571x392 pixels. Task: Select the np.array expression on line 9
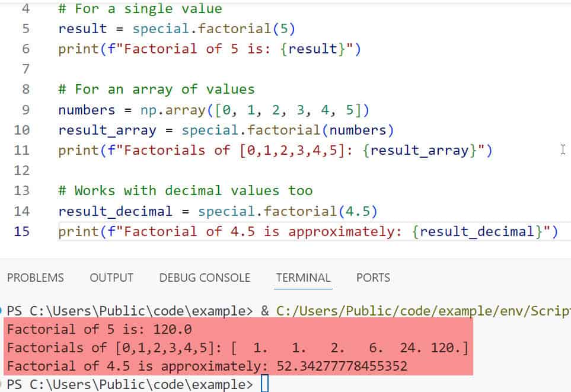pyautogui.click(x=196, y=110)
